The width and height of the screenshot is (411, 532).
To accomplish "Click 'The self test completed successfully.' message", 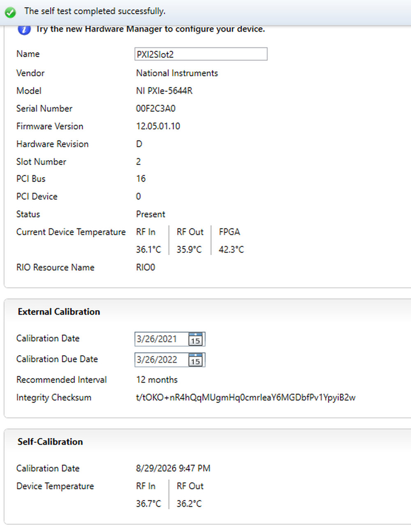I will (x=95, y=12).
